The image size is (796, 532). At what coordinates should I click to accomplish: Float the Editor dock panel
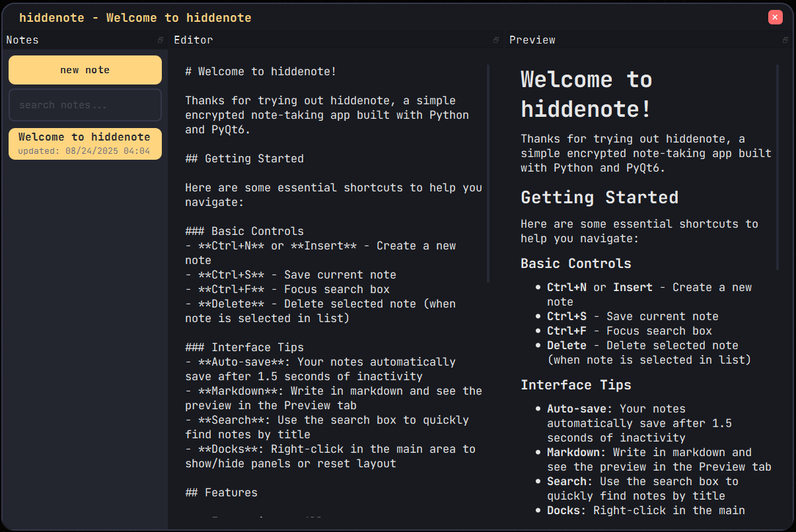click(x=496, y=40)
